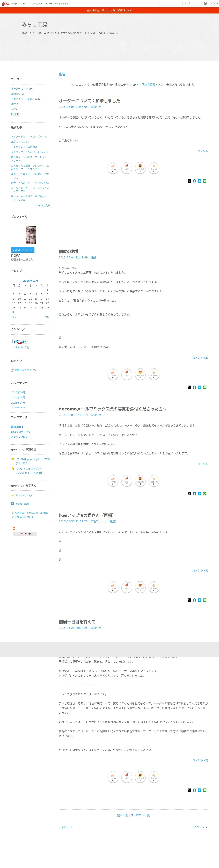Click the 羊毛フェルト ranking banner
The width and height of the screenshot is (219, 868).
[20, 341]
